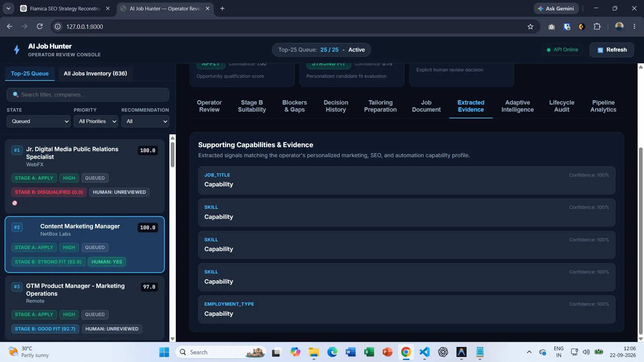Focus the Search titles, companies field
This screenshot has height=362, width=644.
pos(88,95)
